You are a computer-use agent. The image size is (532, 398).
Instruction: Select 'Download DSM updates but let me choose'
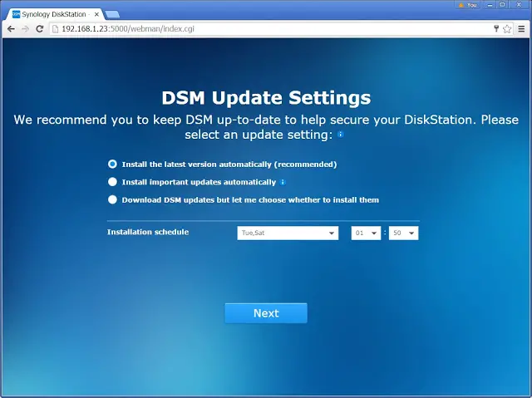tap(112, 199)
